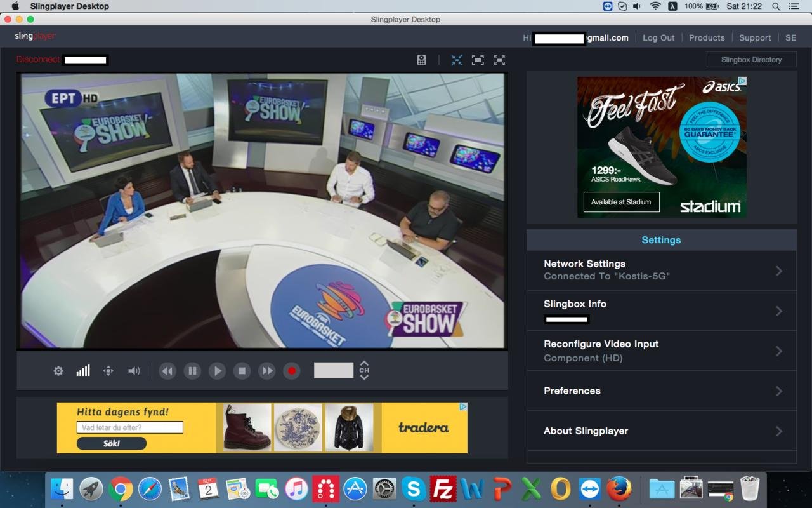The height and width of the screenshot is (508, 812).
Task: Switch to medium framed view mode
Action: point(478,60)
